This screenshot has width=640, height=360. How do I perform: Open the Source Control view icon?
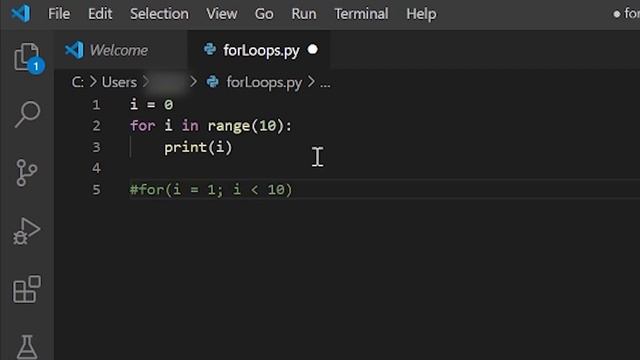tap(27, 173)
